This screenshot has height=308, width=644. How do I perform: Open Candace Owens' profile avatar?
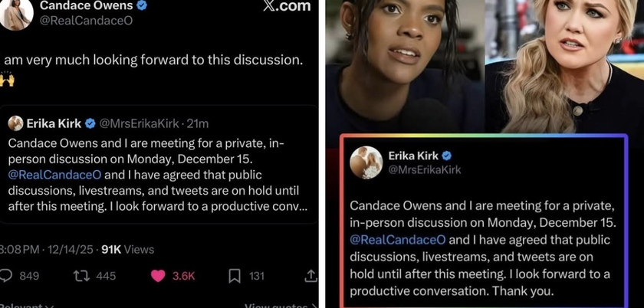point(17,14)
